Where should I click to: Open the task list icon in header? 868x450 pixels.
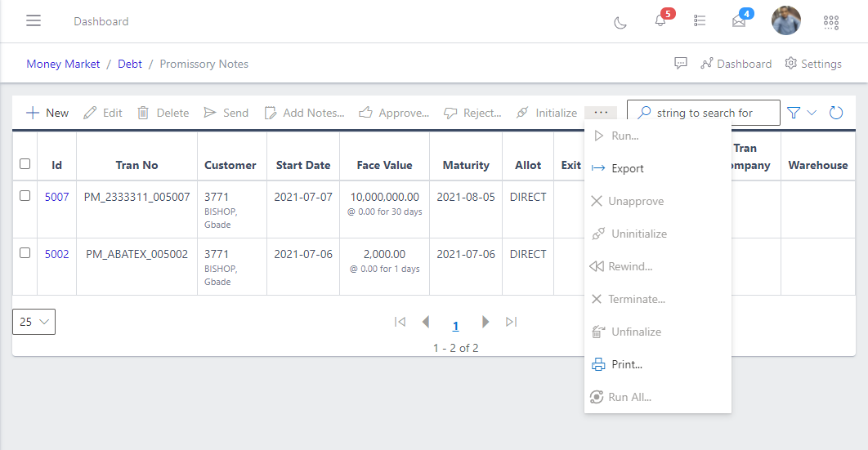700,21
